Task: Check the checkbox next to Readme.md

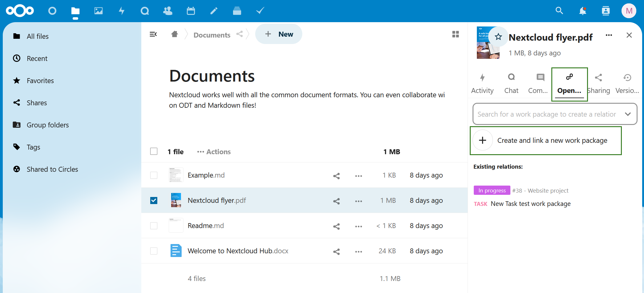Action: point(154,226)
